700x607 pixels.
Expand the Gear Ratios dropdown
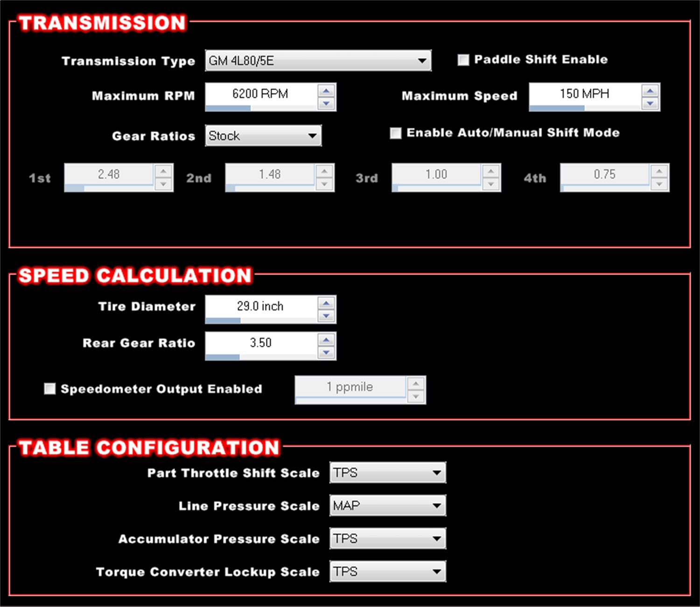263,136
